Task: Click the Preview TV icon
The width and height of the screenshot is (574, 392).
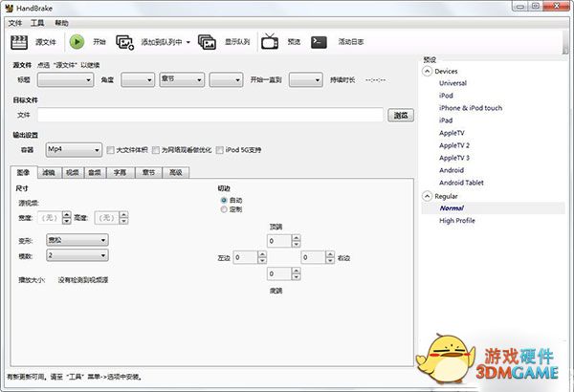Action: (x=270, y=41)
